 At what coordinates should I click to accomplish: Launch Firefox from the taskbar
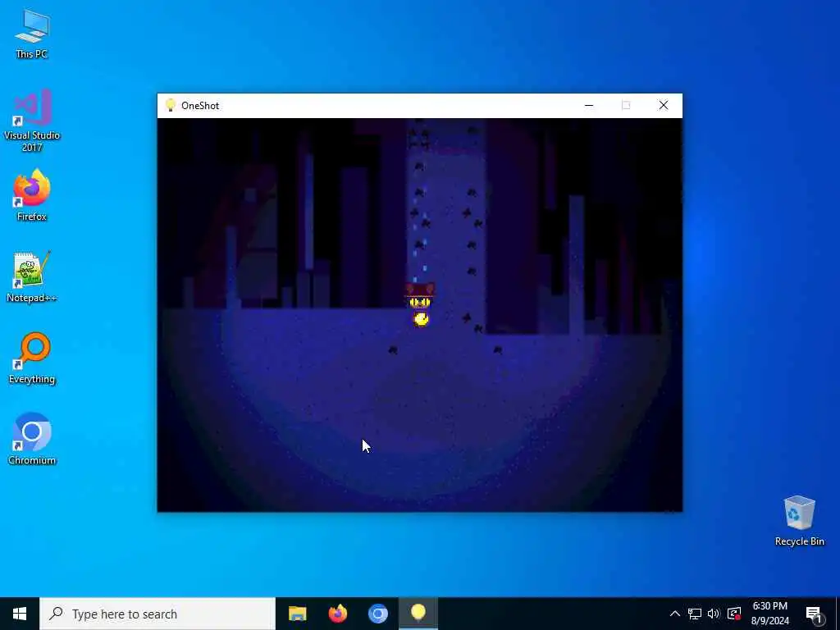pyautogui.click(x=337, y=614)
